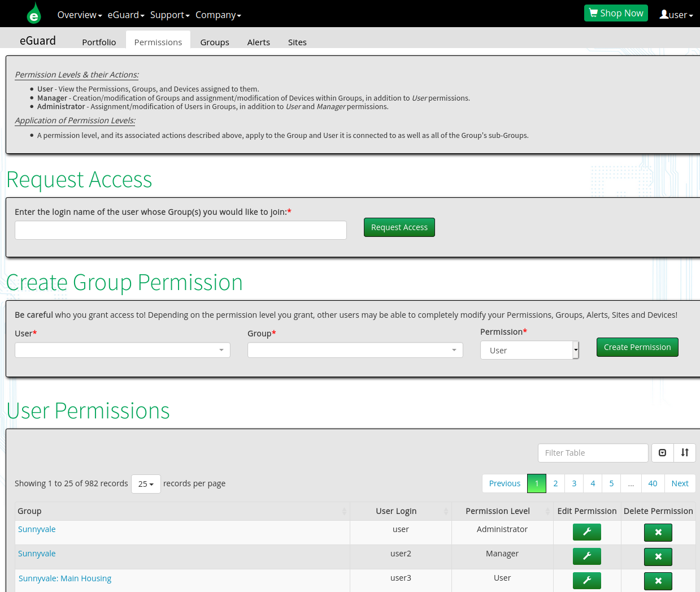Open the user account menu

click(676, 15)
